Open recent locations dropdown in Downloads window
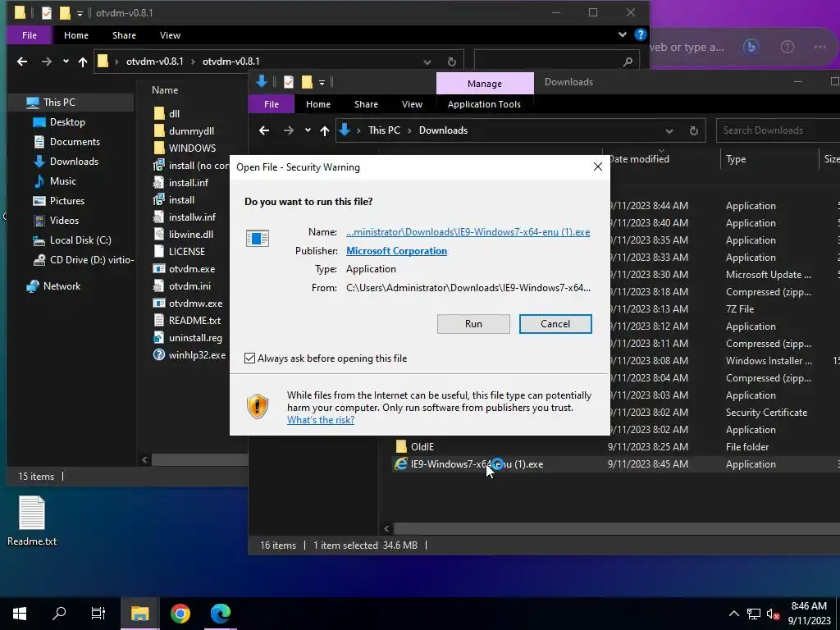 [x=308, y=130]
